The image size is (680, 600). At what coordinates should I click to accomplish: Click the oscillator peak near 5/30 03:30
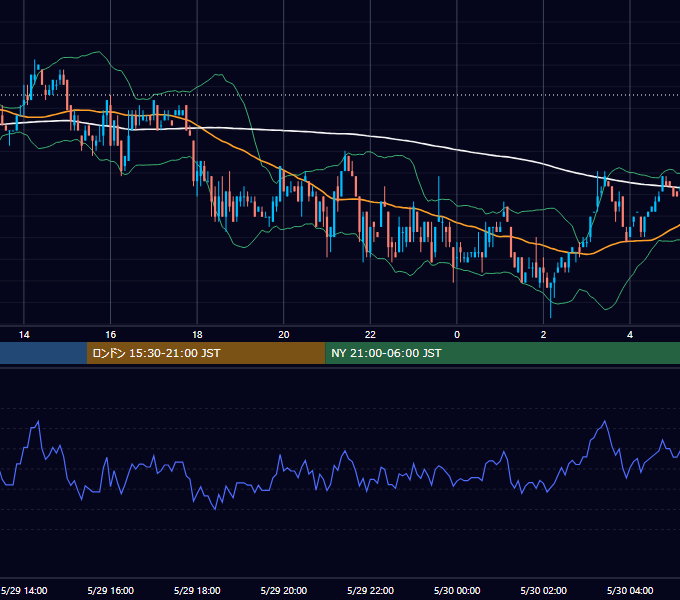point(605,421)
